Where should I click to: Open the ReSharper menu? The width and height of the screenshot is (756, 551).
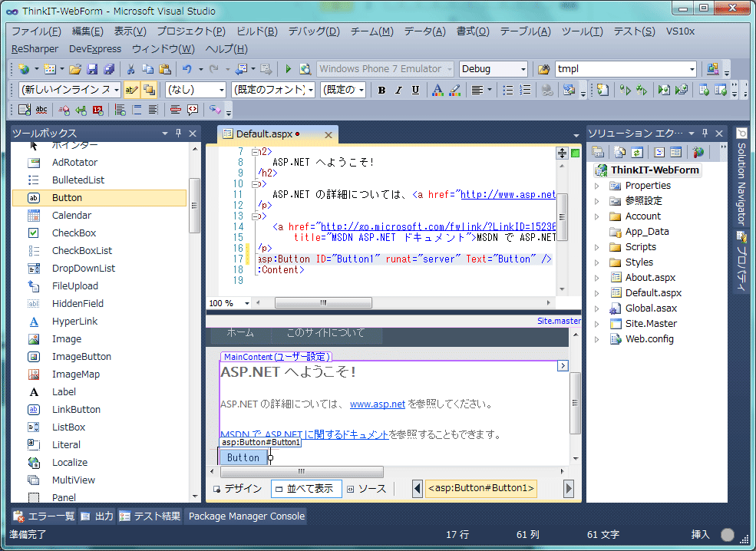tap(35, 49)
